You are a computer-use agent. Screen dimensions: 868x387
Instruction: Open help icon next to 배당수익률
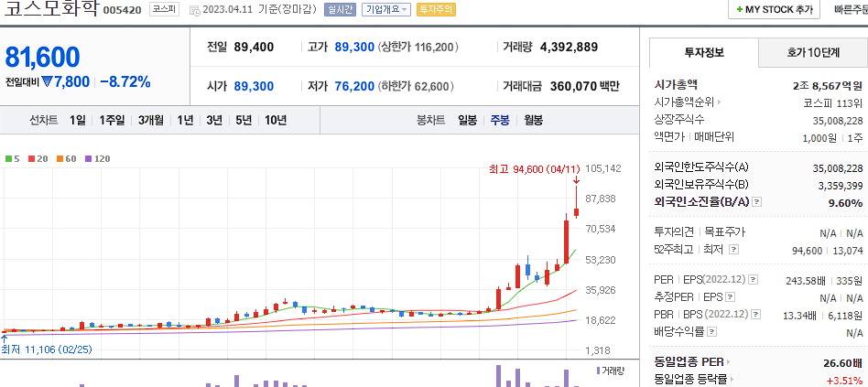[712, 332]
